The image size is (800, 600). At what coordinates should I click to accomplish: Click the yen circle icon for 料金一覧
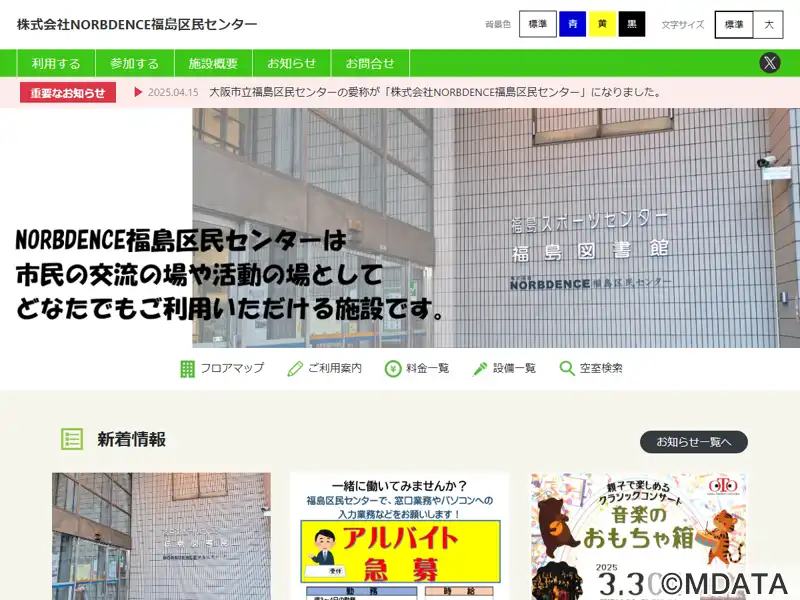tap(393, 368)
